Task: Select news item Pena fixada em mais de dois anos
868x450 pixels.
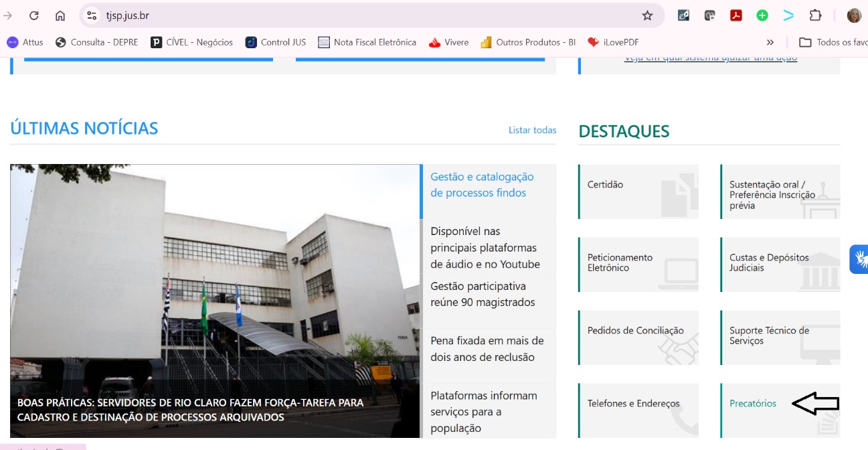Action: 488,349
